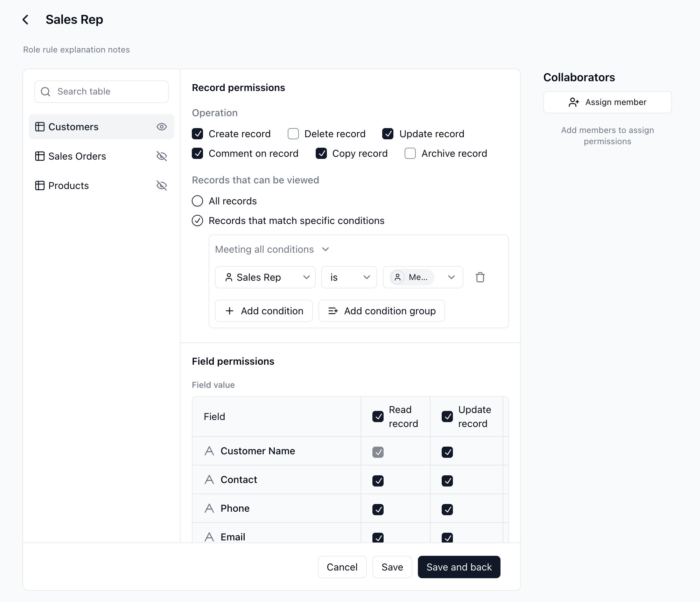This screenshot has width=700, height=602.
Task: Toggle visibility eye for Customers table
Action: pyautogui.click(x=161, y=127)
